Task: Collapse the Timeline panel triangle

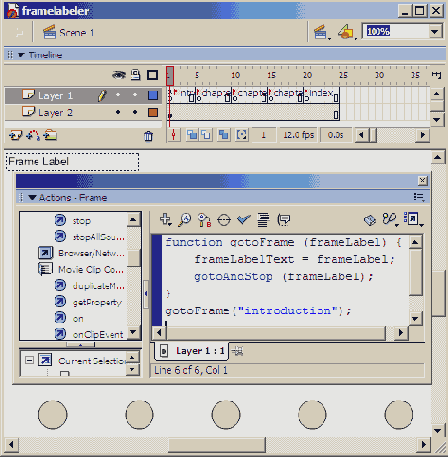Action: click(x=21, y=55)
